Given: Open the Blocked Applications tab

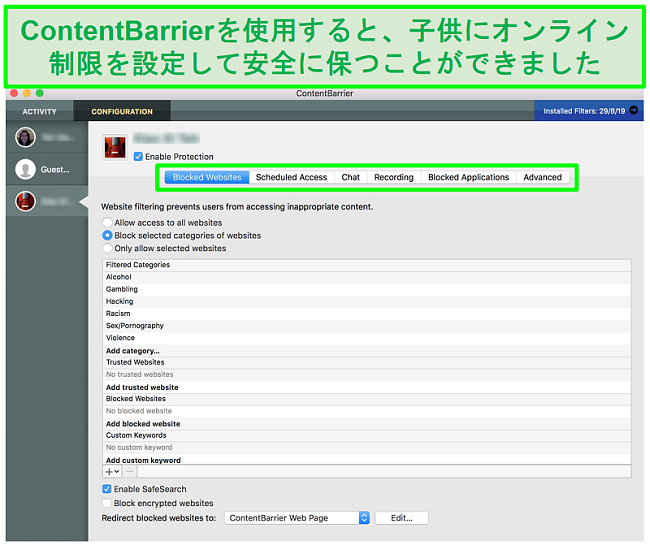Looking at the screenshot, I should pos(468,177).
